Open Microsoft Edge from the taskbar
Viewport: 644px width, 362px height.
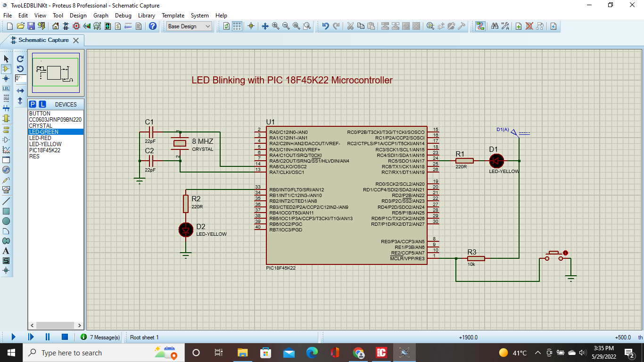(312, 353)
